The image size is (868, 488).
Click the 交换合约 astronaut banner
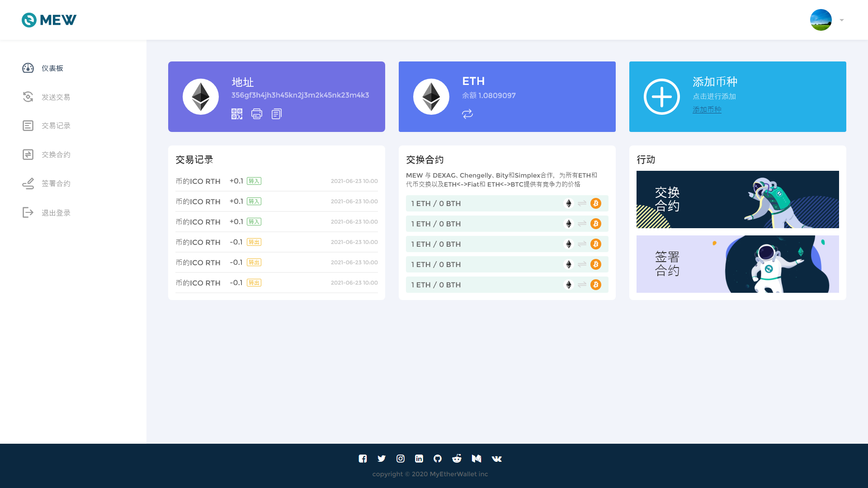click(x=737, y=199)
